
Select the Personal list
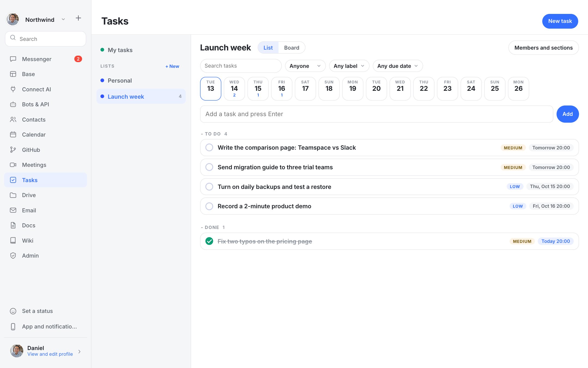pyautogui.click(x=141, y=81)
